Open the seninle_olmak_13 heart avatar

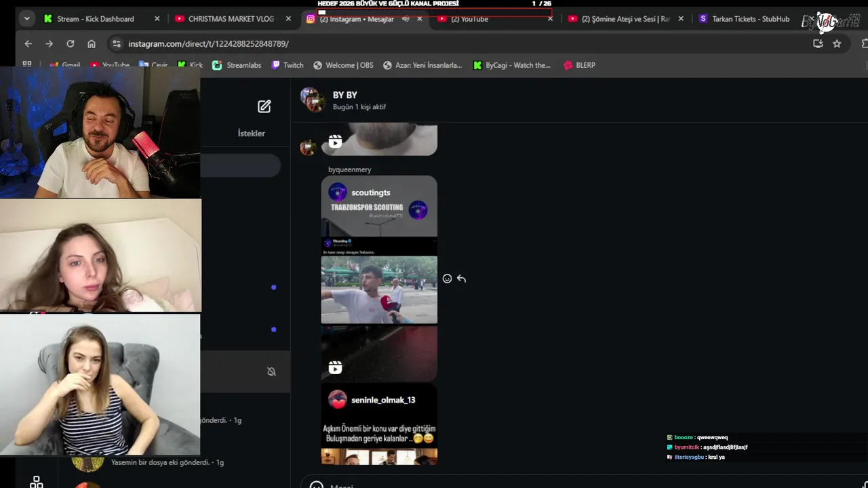(338, 399)
